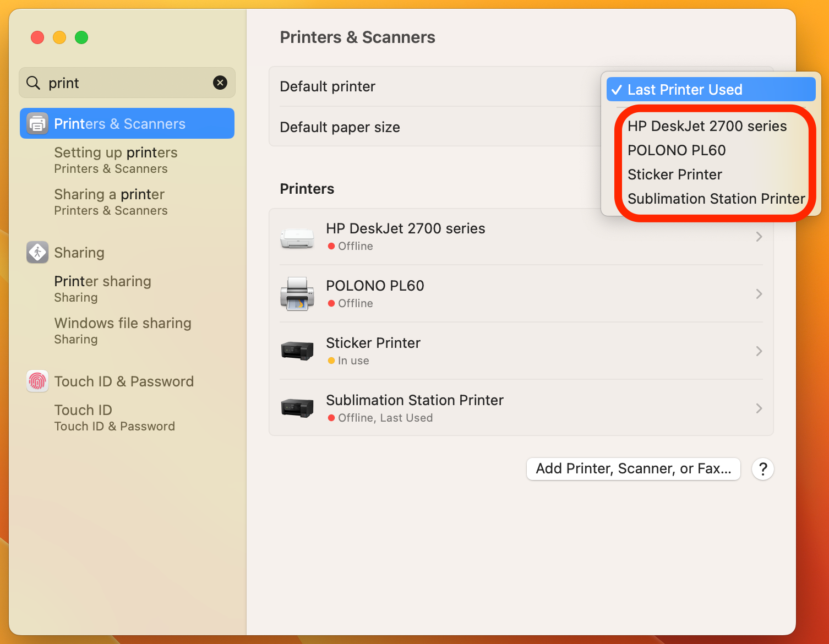The width and height of the screenshot is (829, 644).
Task: Click the Printers & Scanners sidebar icon
Action: coord(37,124)
